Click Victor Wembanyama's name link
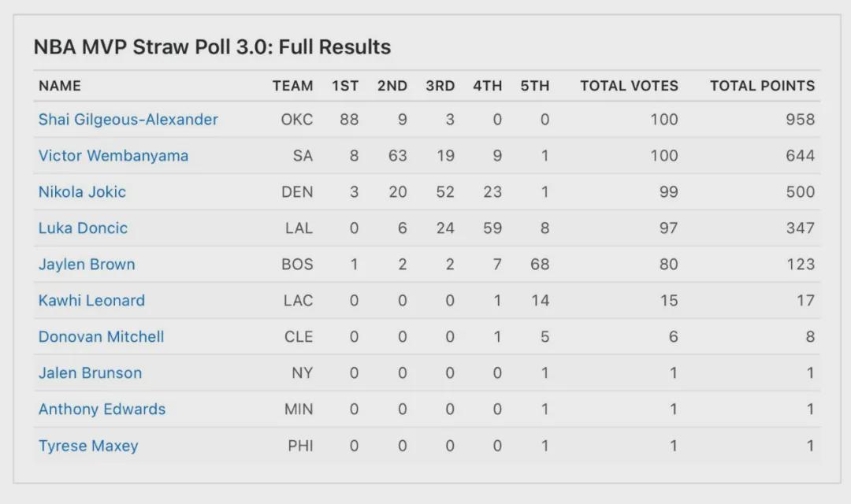The width and height of the screenshot is (851, 504). 113,156
